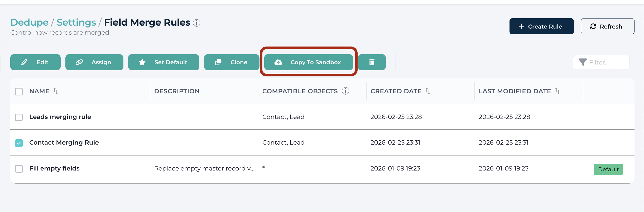The image size is (644, 212).
Task: Click Copy To Sandbox button
Action: pos(309,62)
